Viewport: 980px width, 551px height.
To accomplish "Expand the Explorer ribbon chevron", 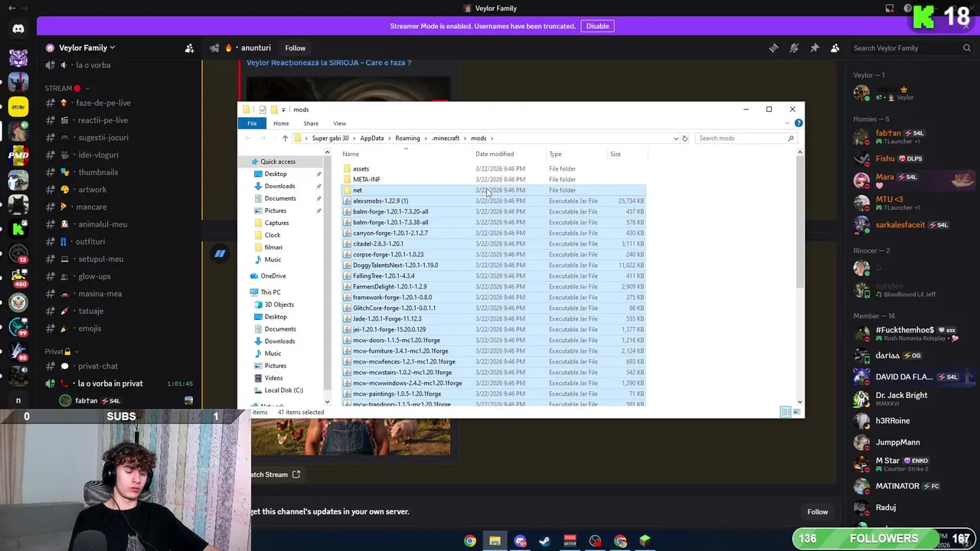I will (x=789, y=123).
